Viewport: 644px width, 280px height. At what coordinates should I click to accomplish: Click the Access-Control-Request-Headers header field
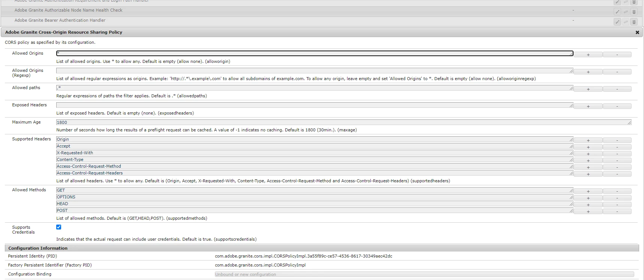coord(315,173)
